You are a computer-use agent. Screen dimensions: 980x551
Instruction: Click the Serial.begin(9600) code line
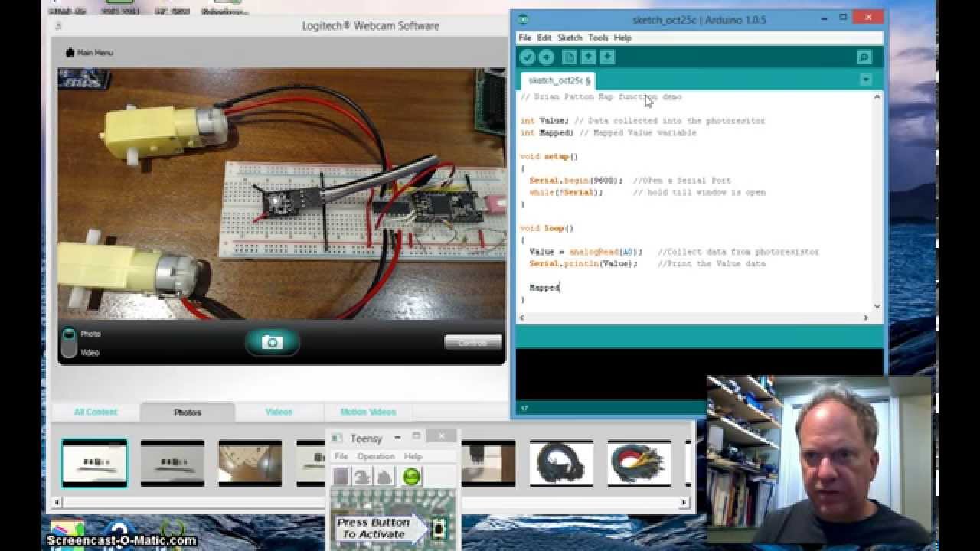[x=630, y=181]
